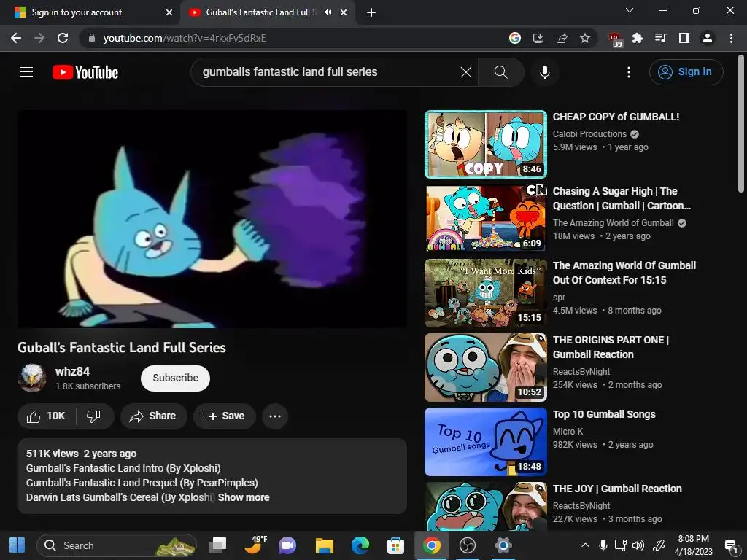Image resolution: width=747 pixels, height=560 pixels.
Task: Open Chrome extensions puzzle icon
Action: pos(638,38)
